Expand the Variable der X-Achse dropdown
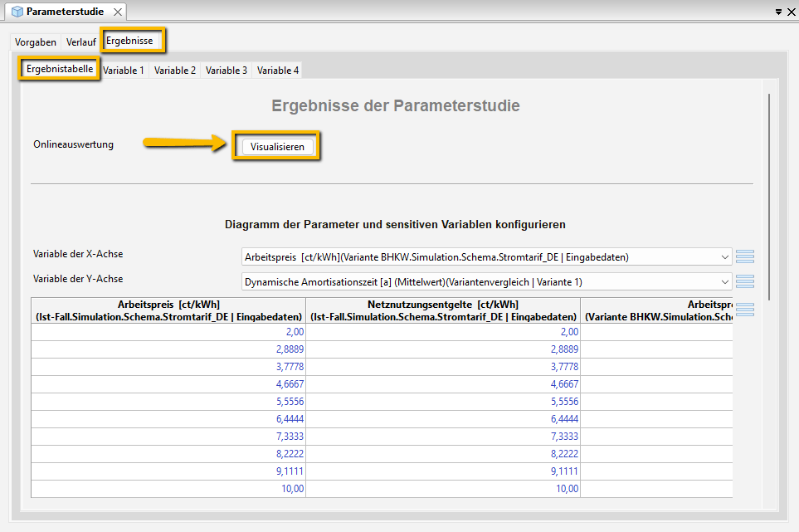 (725, 256)
